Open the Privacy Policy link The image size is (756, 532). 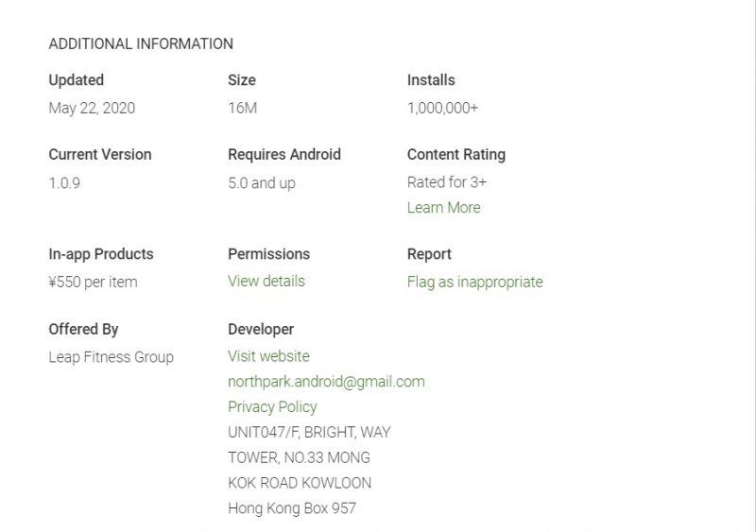point(272,407)
